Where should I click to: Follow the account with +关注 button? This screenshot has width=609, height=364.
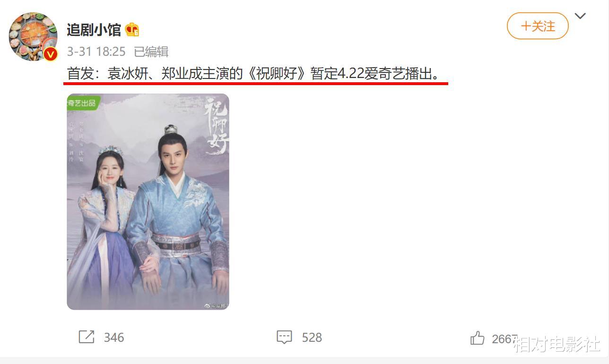pyautogui.click(x=538, y=26)
